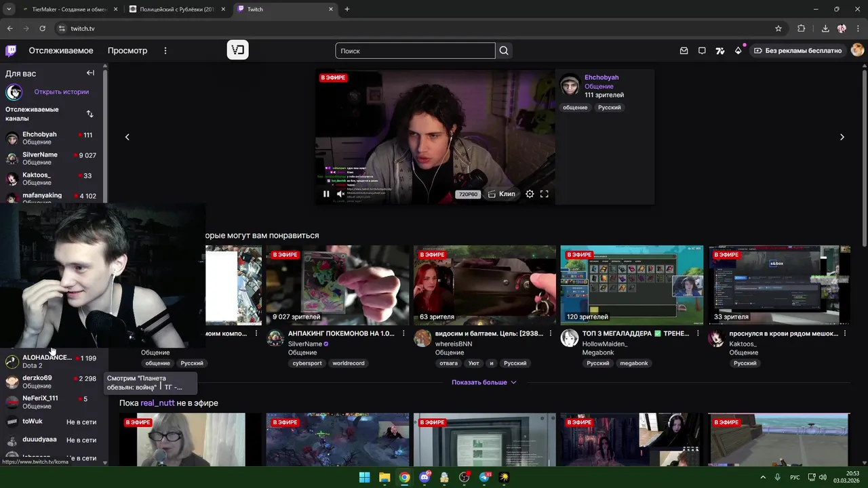Open the Просмотр tab
This screenshot has width=868, height=488.
127,51
